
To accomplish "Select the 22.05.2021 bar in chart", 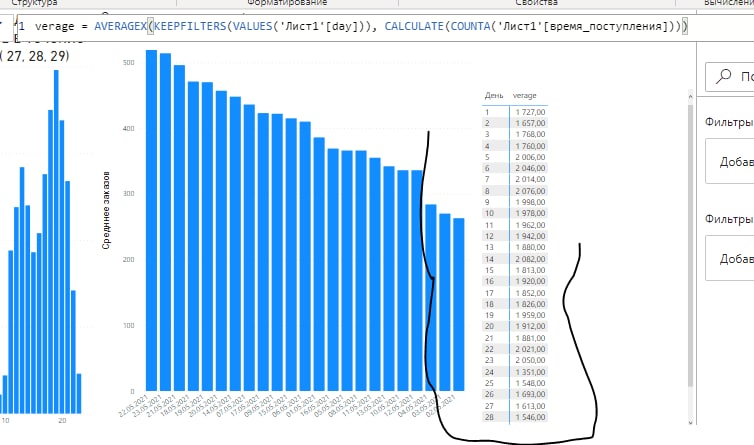I will pyautogui.click(x=151, y=220).
